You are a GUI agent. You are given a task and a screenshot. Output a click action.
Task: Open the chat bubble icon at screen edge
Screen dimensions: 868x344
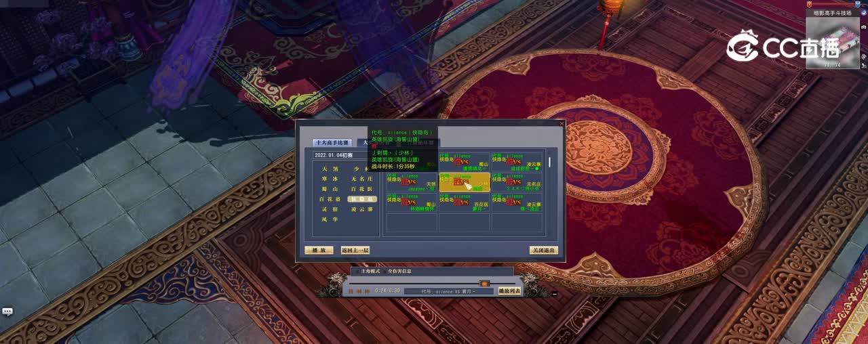[7, 311]
